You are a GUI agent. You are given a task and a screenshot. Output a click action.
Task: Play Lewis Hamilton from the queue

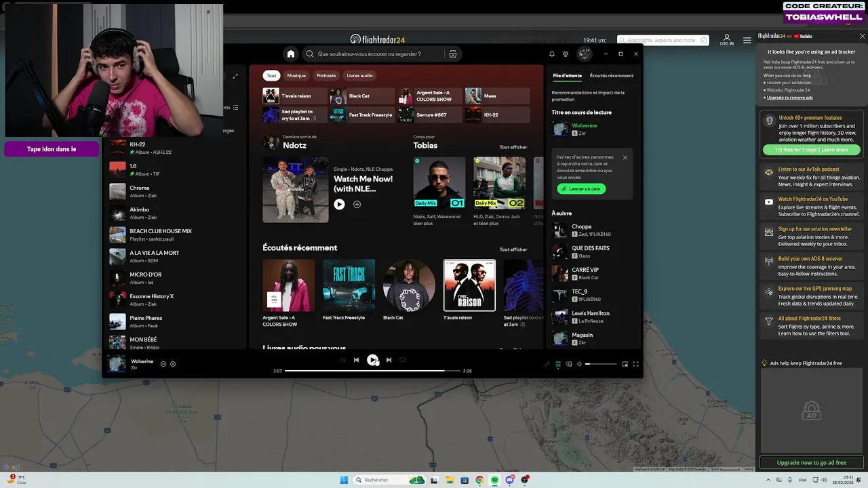[x=593, y=317]
